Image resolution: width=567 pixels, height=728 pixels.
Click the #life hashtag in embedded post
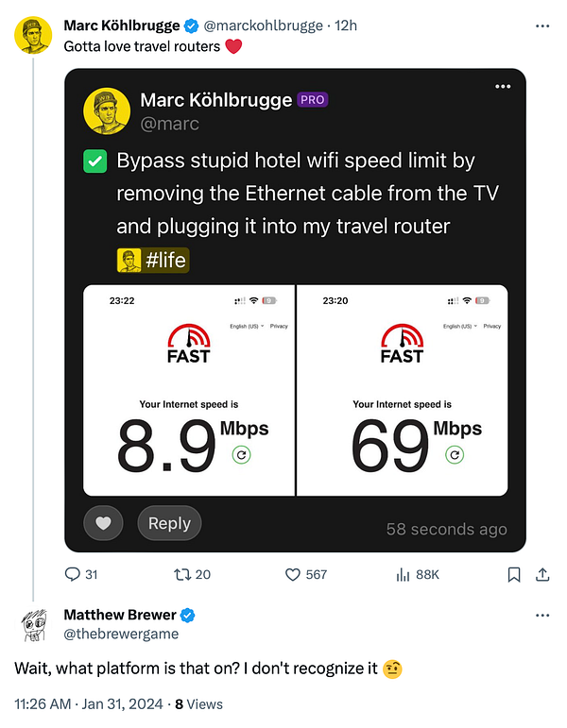click(165, 260)
